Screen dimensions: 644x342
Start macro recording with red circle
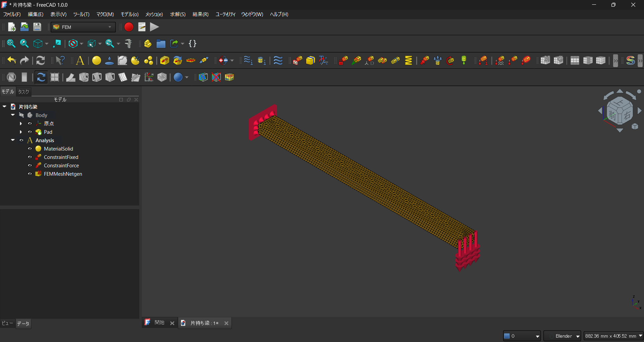[x=129, y=27]
